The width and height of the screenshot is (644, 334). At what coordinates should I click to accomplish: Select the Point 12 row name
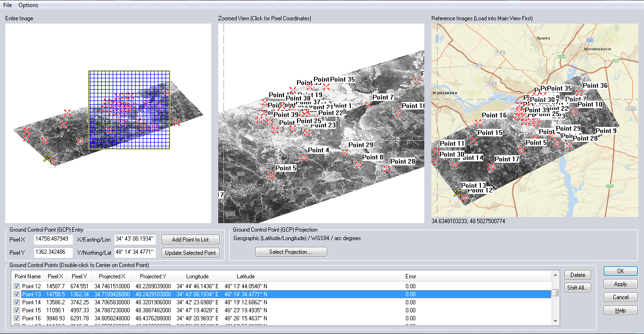pos(32,286)
